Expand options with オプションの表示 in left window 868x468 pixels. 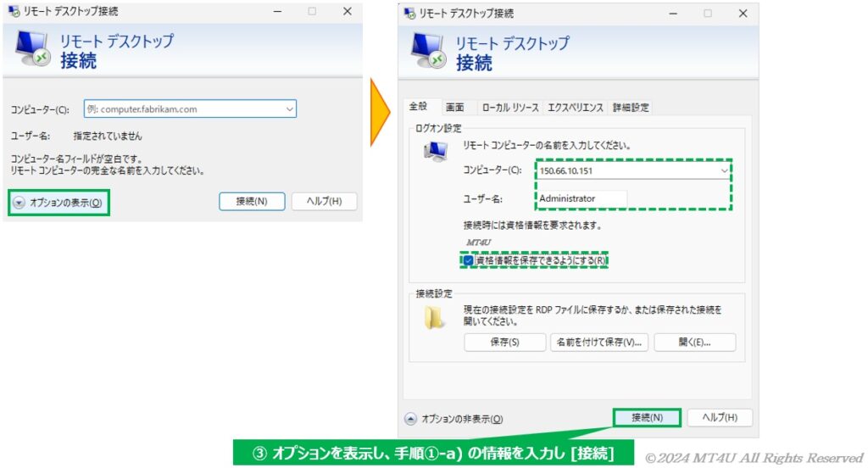click(58, 203)
